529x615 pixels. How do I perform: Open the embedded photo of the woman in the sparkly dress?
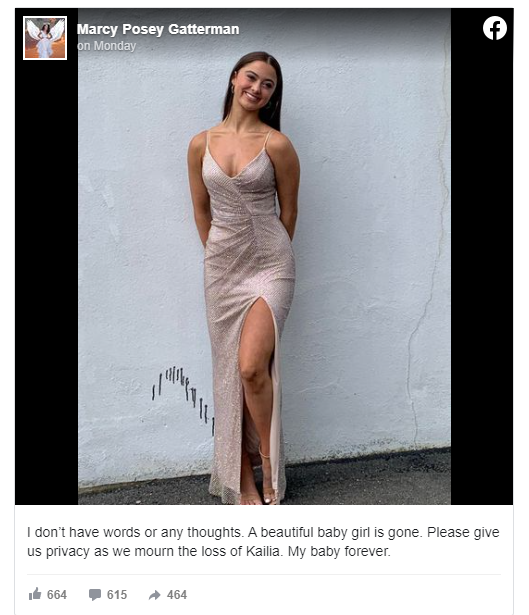click(x=264, y=257)
